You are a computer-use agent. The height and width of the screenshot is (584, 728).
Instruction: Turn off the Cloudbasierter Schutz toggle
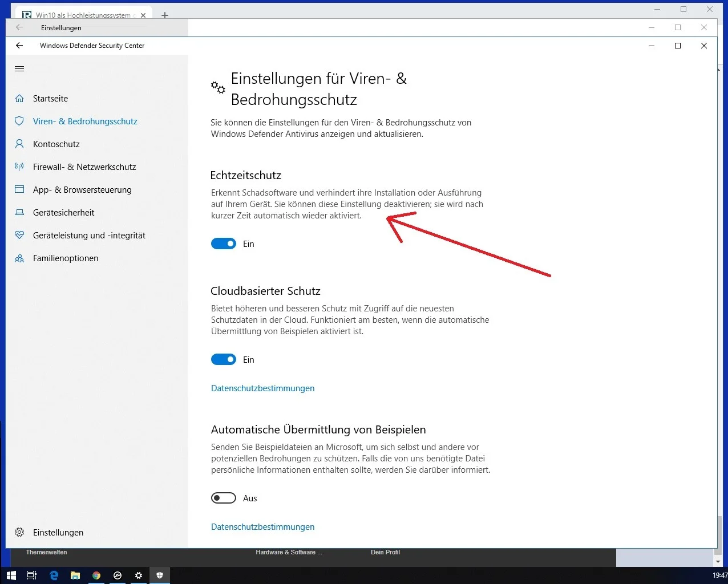pos(224,360)
